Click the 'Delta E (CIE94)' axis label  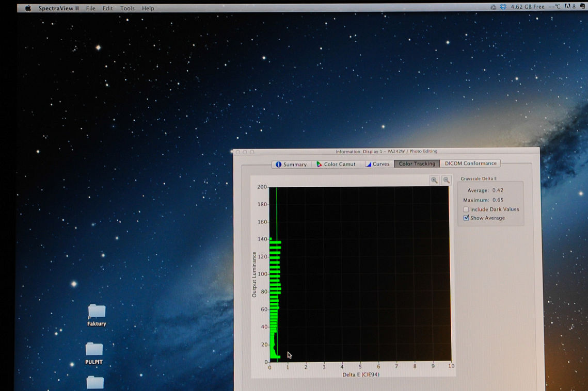[x=361, y=374]
